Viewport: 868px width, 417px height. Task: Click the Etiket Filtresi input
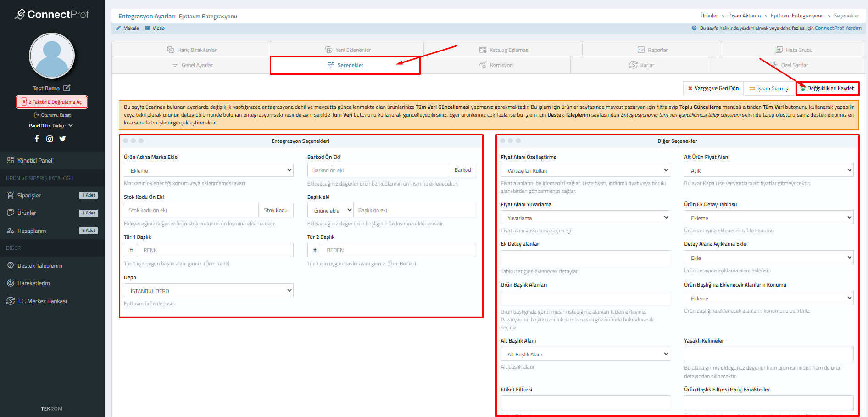(x=585, y=403)
